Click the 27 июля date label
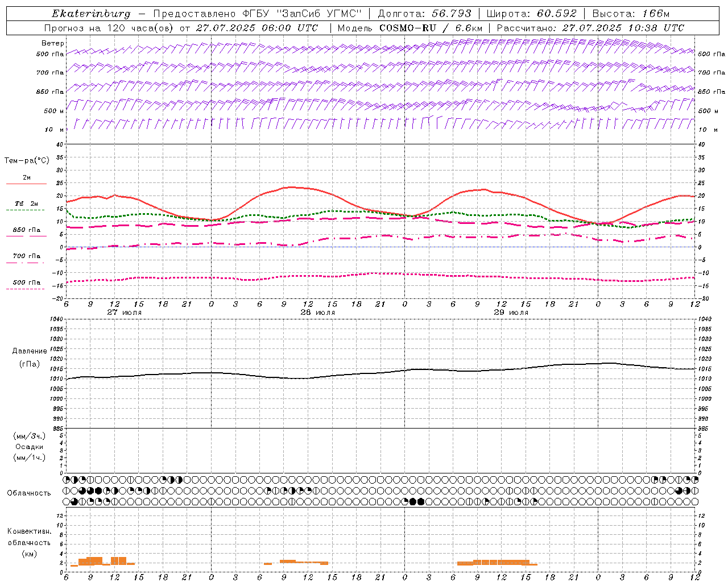 click(x=125, y=313)
